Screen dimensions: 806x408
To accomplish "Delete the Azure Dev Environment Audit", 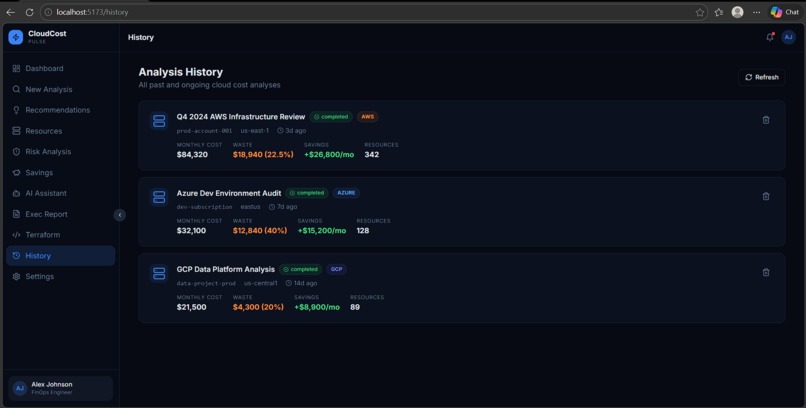I will 766,196.
